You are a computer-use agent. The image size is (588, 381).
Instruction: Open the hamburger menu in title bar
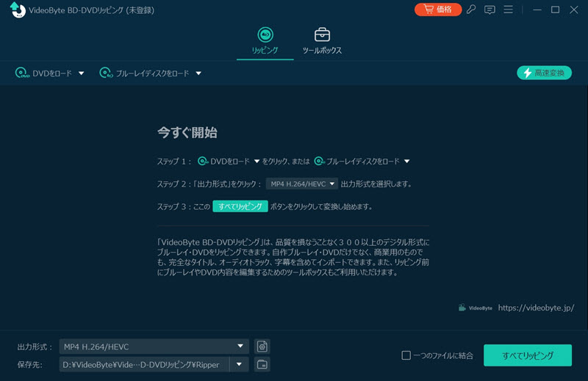click(x=508, y=10)
